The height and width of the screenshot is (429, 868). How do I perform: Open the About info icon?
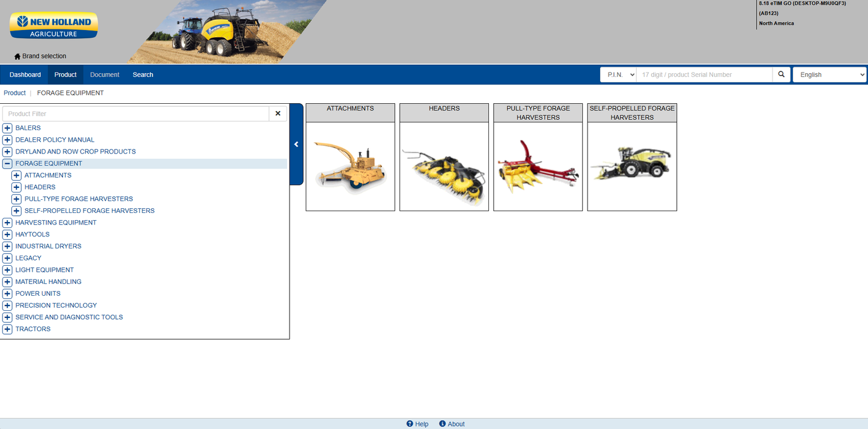coord(442,424)
